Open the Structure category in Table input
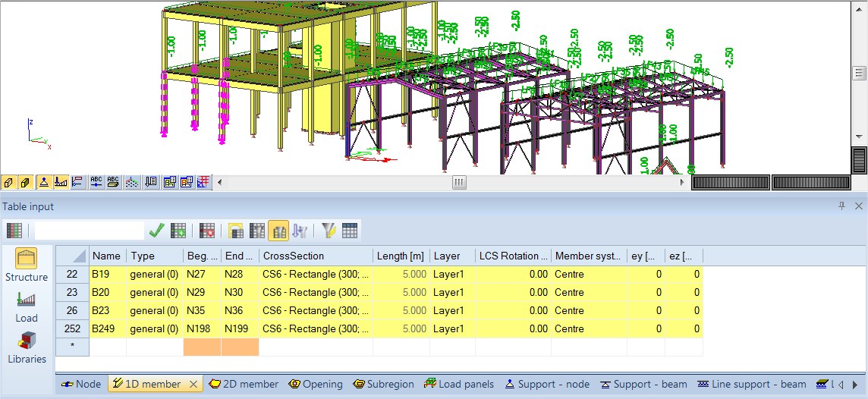Image resolution: width=868 pixels, height=399 pixels. coord(27,265)
